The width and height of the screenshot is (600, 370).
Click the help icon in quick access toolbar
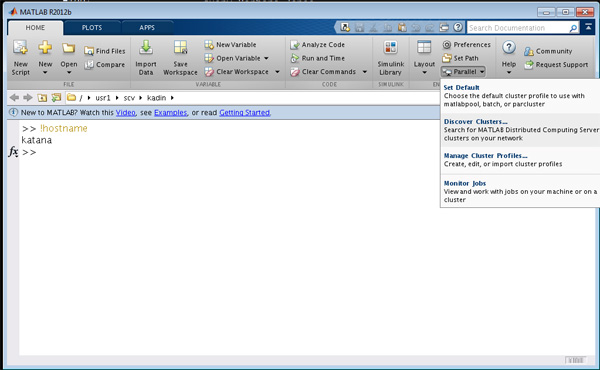tap(458, 27)
